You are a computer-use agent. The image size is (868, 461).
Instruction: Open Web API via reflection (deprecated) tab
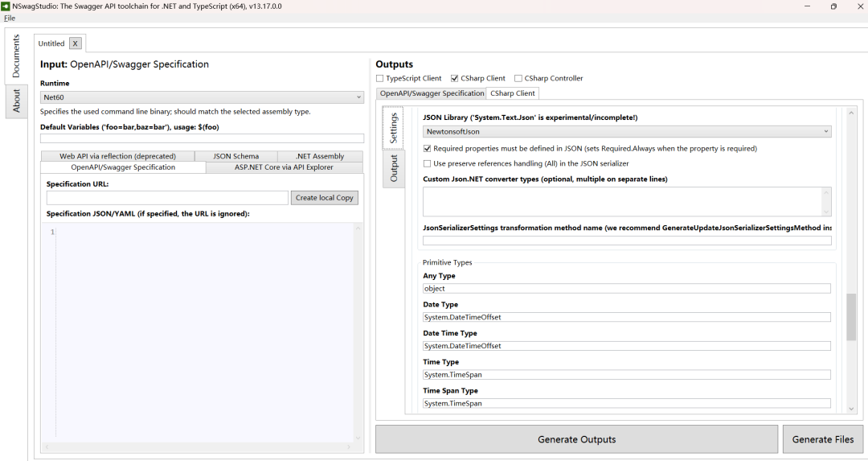pyautogui.click(x=117, y=156)
